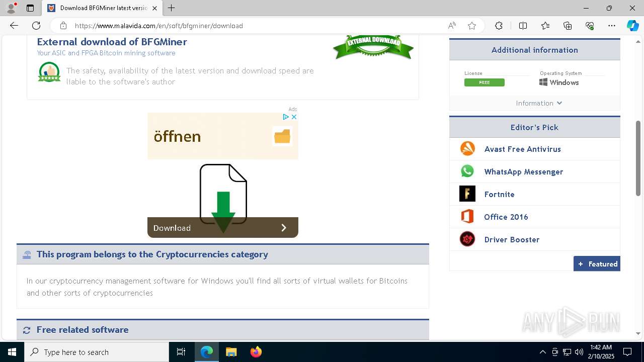Click the Fortnite icon
Image resolution: width=644 pixels, height=362 pixels.
click(x=467, y=194)
